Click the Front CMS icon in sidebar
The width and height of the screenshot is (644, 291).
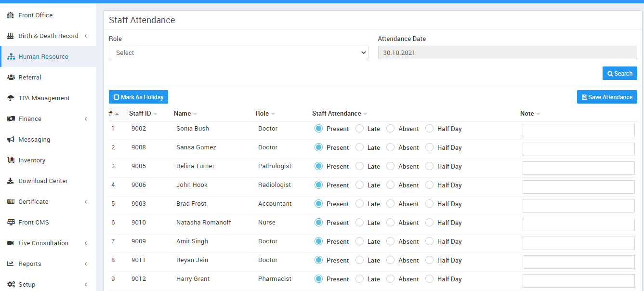[x=11, y=223]
